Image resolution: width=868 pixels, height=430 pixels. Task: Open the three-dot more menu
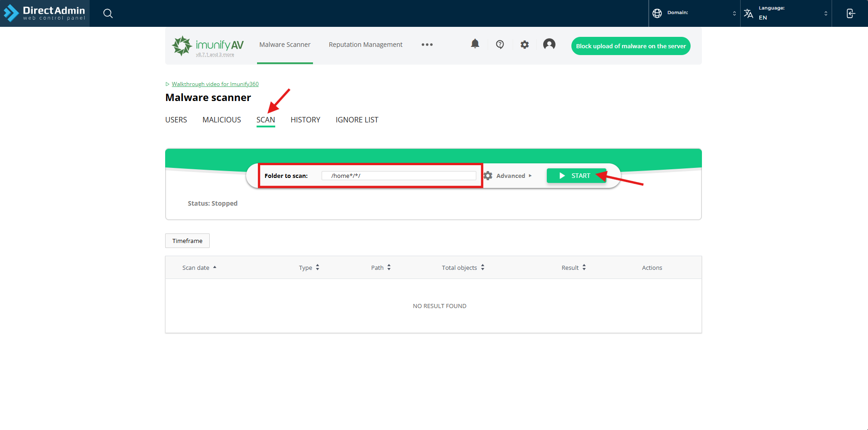[x=427, y=45]
